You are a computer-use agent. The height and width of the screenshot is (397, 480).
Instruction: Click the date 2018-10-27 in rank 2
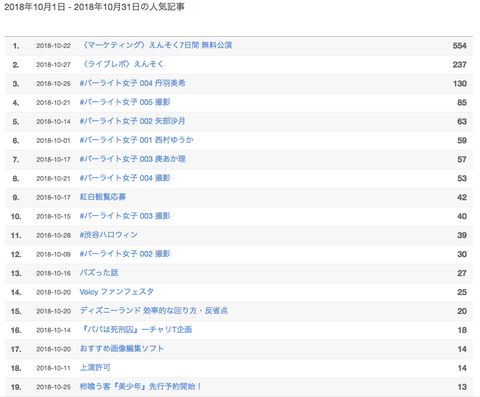(x=53, y=65)
